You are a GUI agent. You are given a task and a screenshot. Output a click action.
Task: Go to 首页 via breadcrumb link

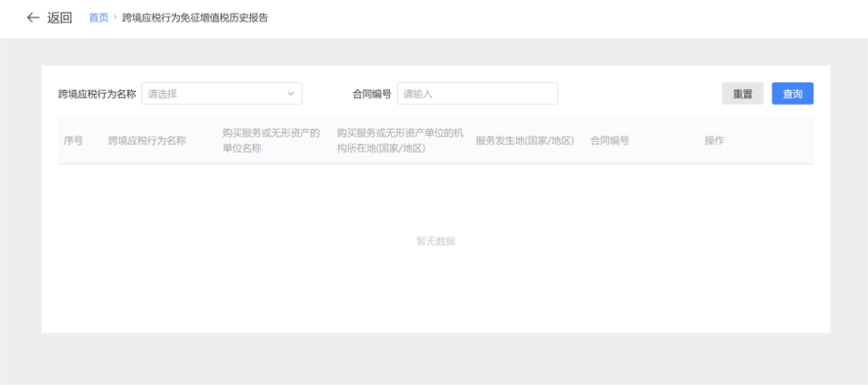pos(98,18)
